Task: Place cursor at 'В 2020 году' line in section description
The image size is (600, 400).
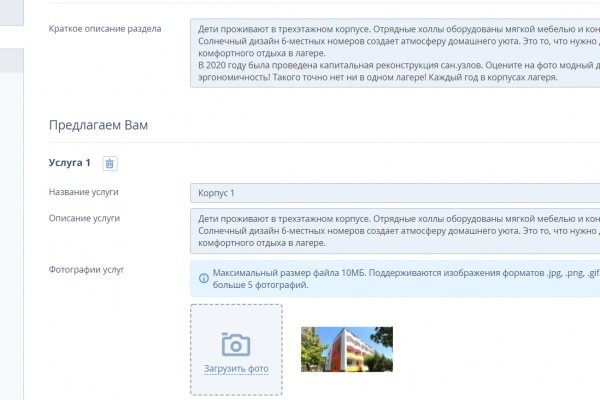Action: pyautogui.click(x=260, y=64)
